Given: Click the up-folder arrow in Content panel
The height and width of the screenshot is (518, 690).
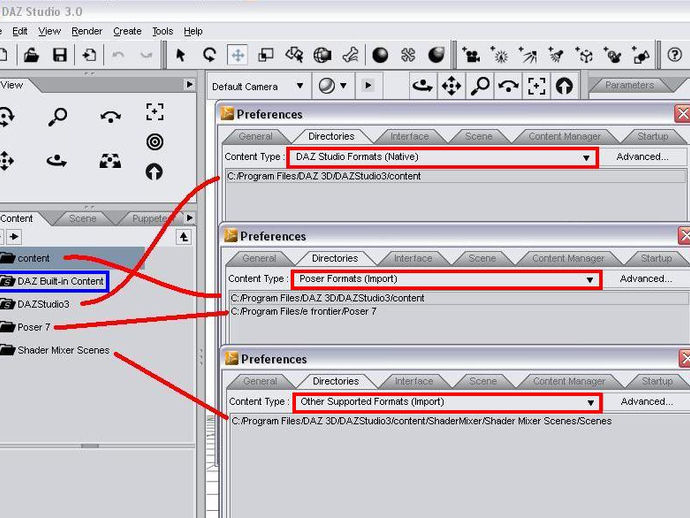Looking at the screenshot, I should tap(184, 237).
